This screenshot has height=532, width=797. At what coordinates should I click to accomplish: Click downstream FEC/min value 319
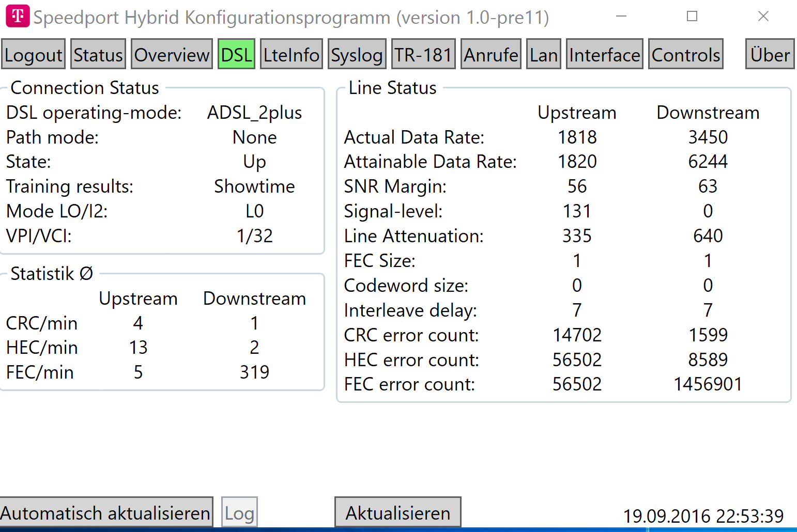coord(254,372)
